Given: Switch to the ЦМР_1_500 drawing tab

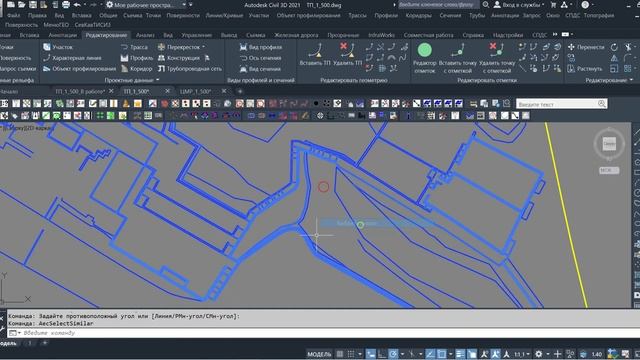Looking at the screenshot, I should (196, 91).
